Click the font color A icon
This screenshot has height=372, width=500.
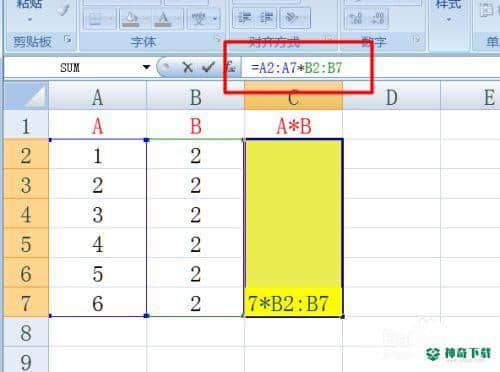(x=164, y=19)
